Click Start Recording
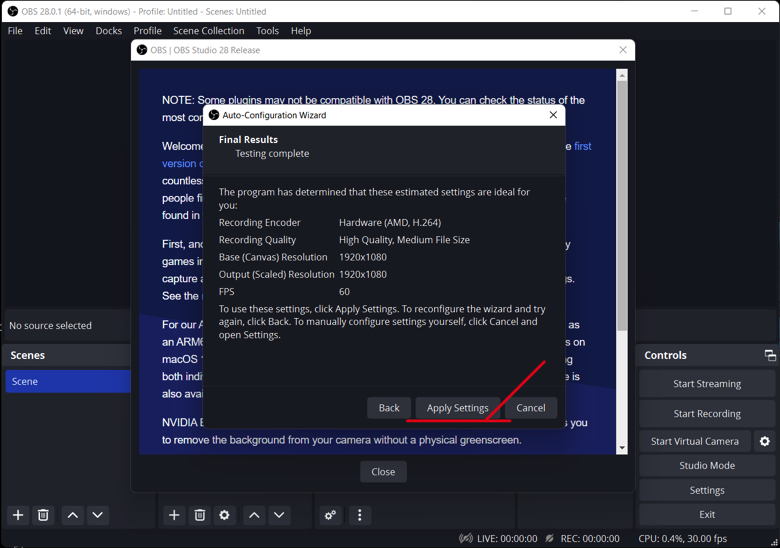The height and width of the screenshot is (548, 780). coord(707,413)
